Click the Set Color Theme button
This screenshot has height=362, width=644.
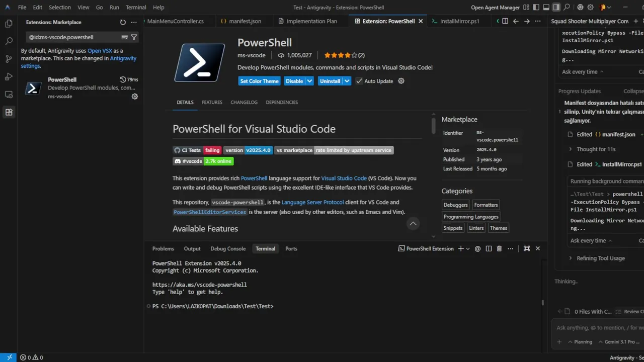point(259,81)
